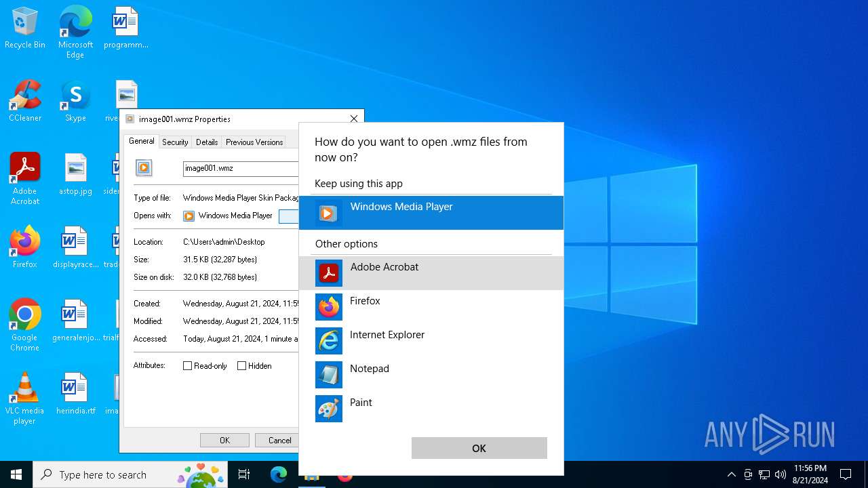This screenshot has height=488, width=868.
Task: Open the notification center icon
Action: click(846, 474)
